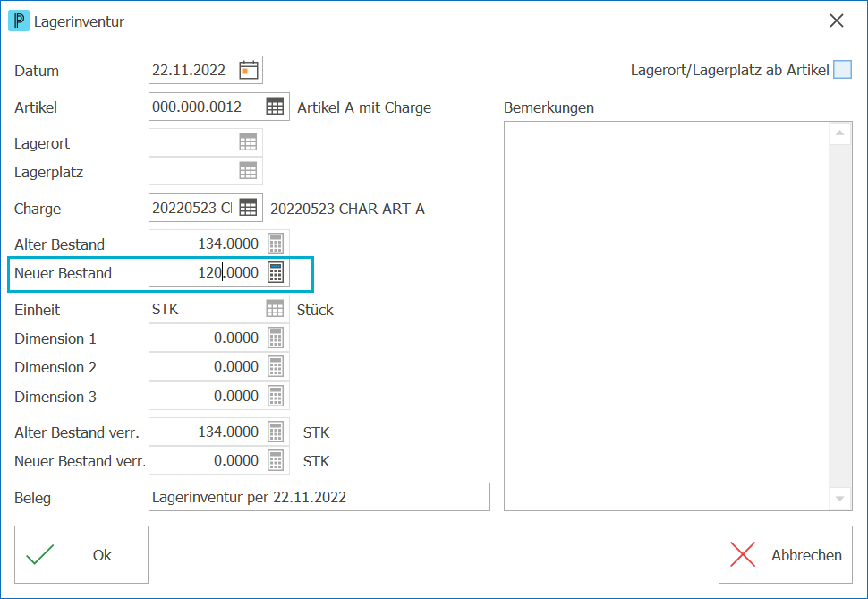Viewport: 868px width, 599px height.
Task: Open the Einheit lookup table icon
Action: [x=275, y=309]
